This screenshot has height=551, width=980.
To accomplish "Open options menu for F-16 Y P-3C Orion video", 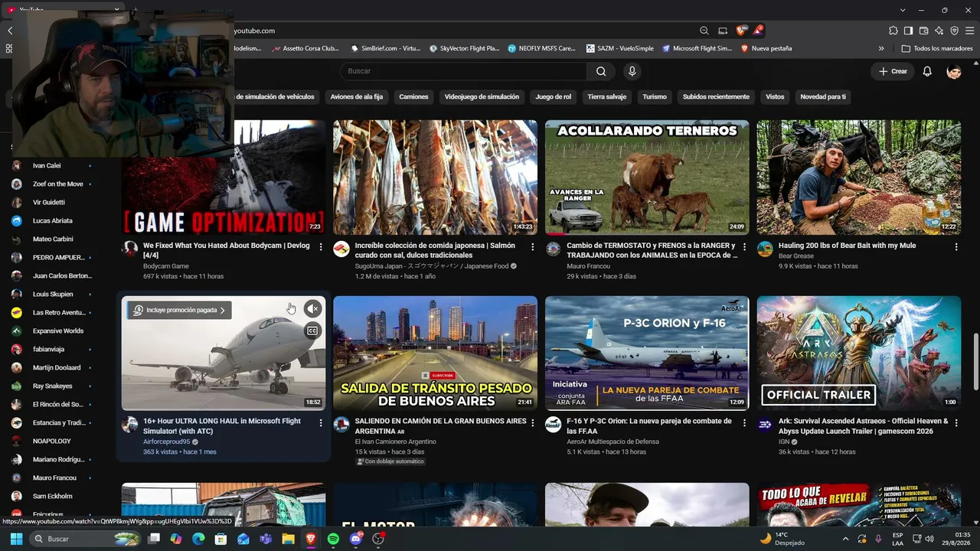I will pos(744,422).
